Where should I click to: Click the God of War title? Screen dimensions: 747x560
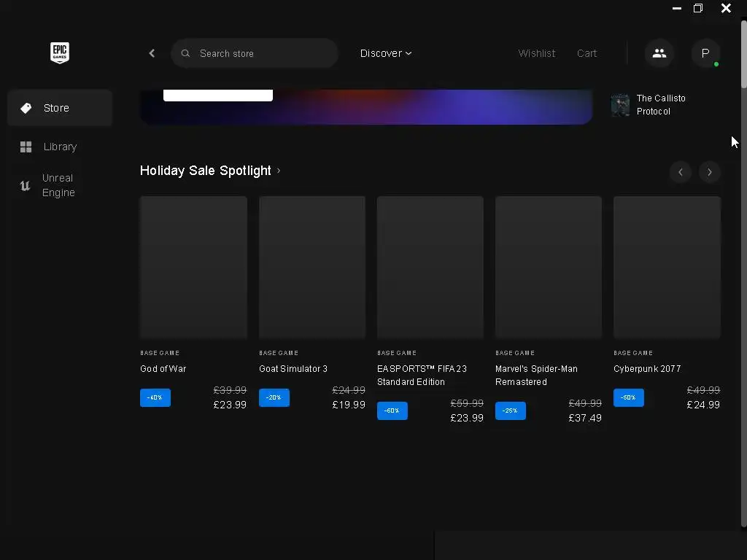[x=163, y=368]
